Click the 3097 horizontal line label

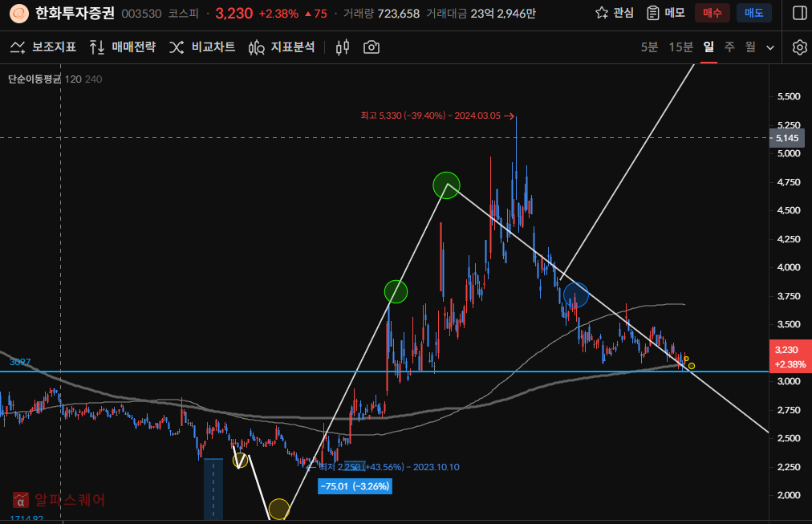coord(20,362)
